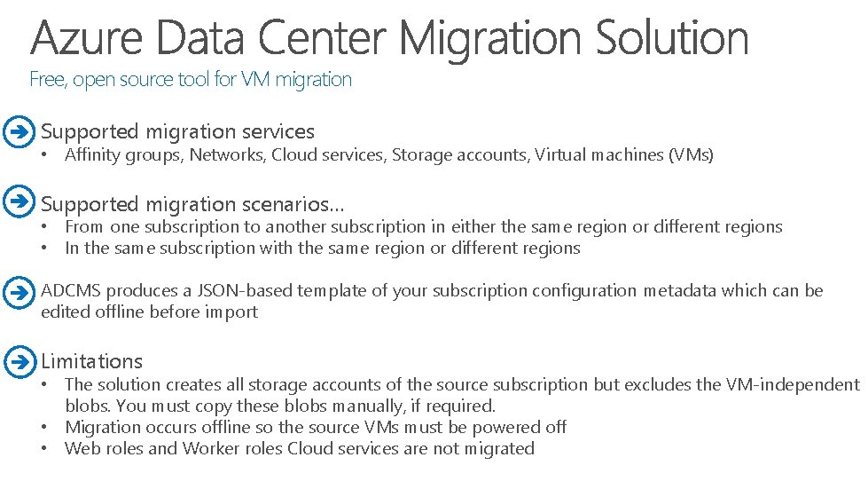The height and width of the screenshot is (489, 868).
Task: Click the arrow icon beside Supported migration scenarios
Action: [x=18, y=201]
